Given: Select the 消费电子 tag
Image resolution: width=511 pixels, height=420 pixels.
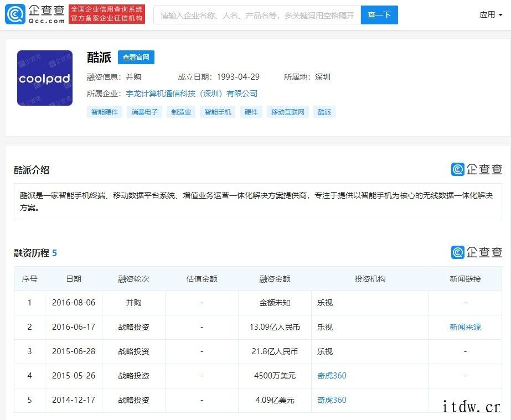Looking at the screenshot, I should coord(144,112).
